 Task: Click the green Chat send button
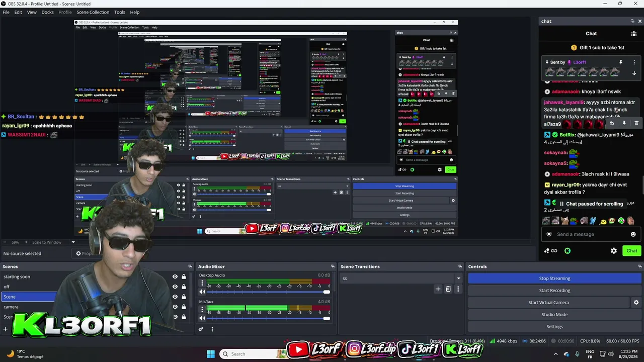(631, 251)
